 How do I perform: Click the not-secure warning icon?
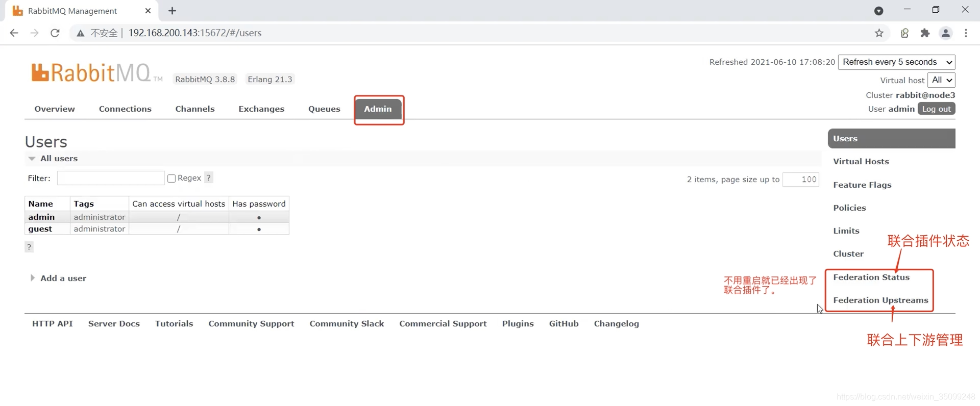80,33
